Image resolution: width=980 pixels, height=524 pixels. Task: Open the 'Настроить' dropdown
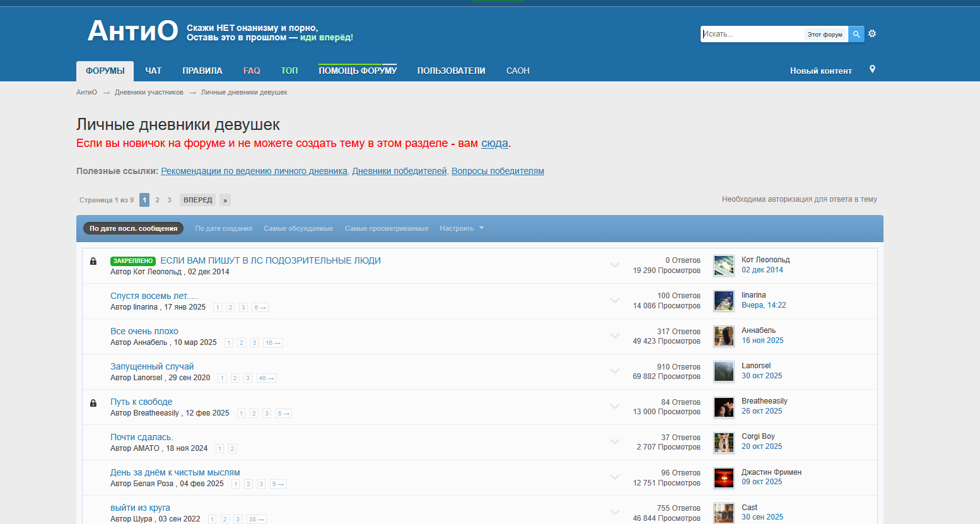(461, 228)
